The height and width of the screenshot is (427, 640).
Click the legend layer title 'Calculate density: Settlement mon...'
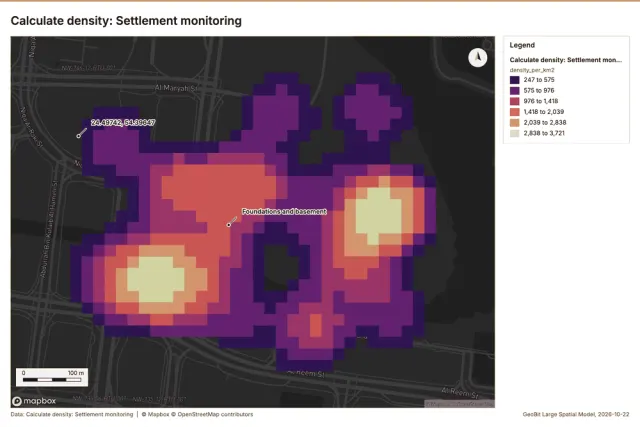(565, 60)
